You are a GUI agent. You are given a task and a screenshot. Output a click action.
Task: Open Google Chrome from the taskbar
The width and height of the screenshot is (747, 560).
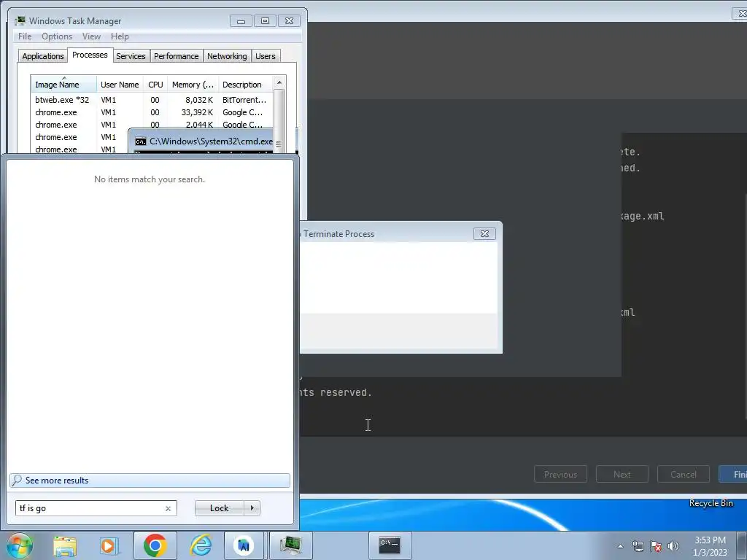(x=155, y=545)
